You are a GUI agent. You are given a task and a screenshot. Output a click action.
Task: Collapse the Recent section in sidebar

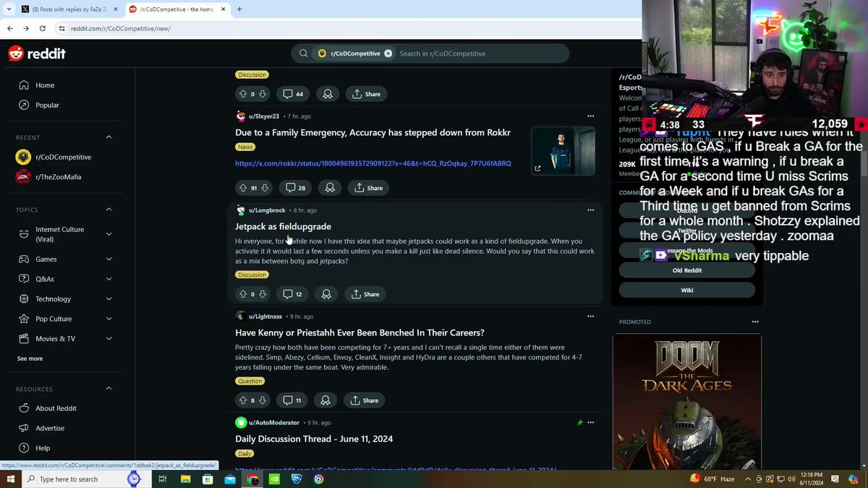pyautogui.click(x=109, y=137)
